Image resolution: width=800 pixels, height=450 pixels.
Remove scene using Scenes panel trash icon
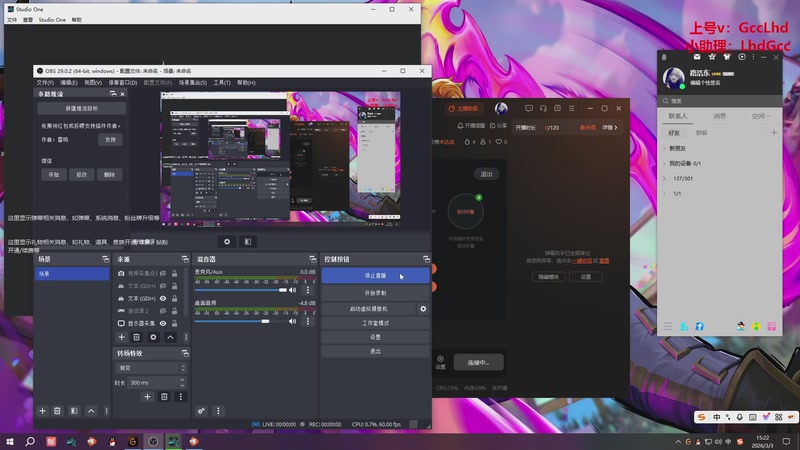[x=57, y=411]
